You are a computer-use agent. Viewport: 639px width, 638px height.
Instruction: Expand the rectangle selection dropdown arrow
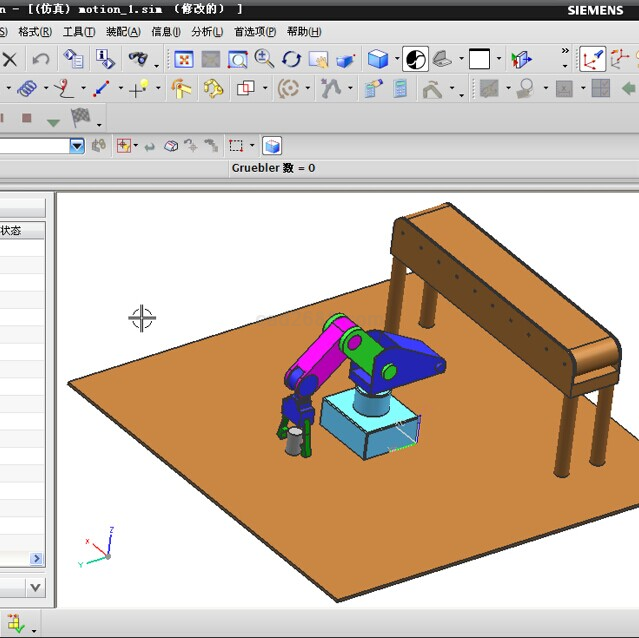252,146
